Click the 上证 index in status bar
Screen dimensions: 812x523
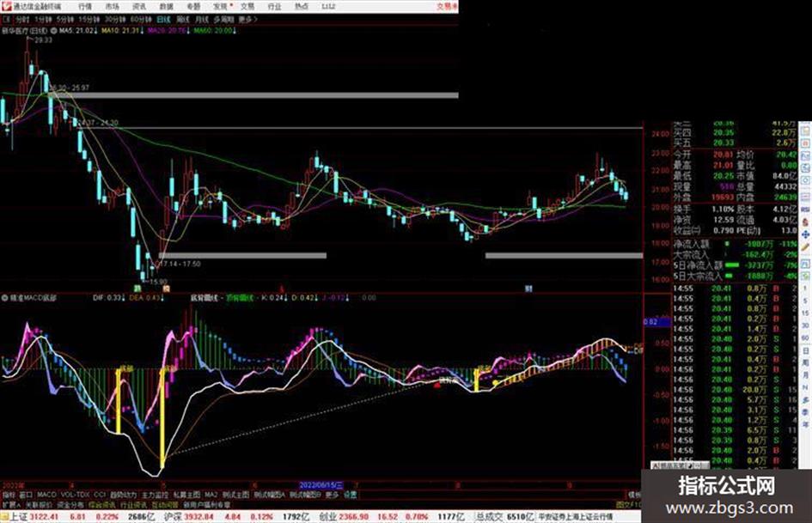[18, 516]
